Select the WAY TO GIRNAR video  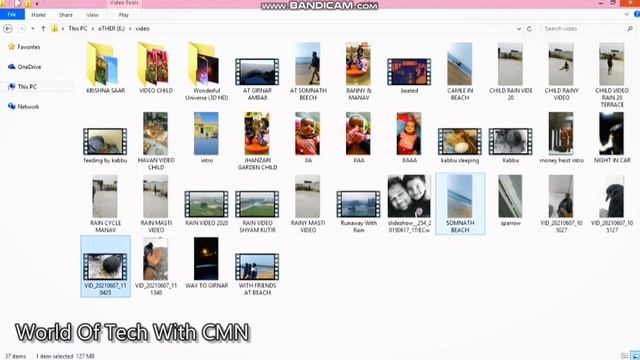pyautogui.click(x=207, y=263)
